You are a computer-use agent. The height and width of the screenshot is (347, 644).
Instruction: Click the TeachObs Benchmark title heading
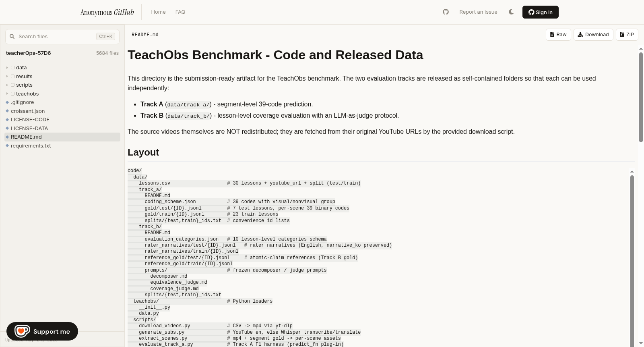(x=275, y=55)
